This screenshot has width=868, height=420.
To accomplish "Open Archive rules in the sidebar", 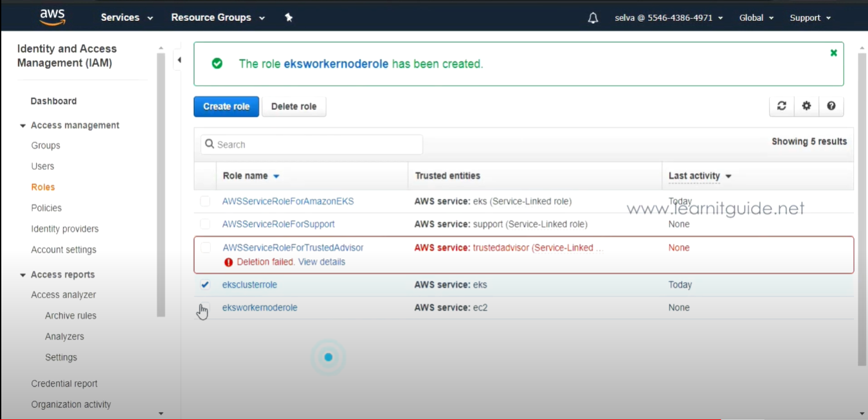I will [71, 316].
